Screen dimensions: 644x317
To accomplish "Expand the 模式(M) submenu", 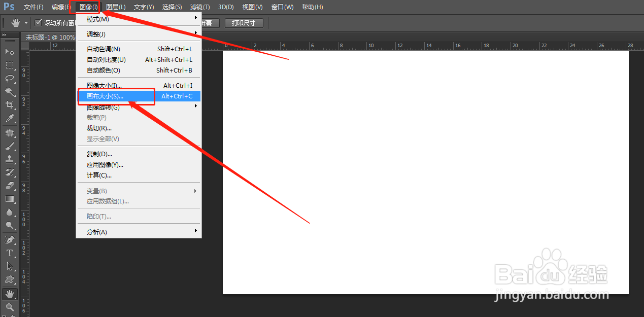I will pyautogui.click(x=138, y=19).
